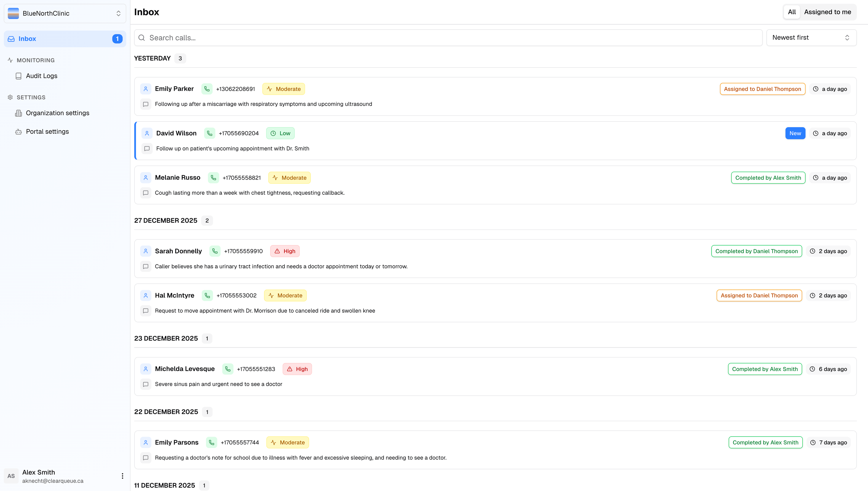
Task: Click the search magnifier icon
Action: click(142, 37)
